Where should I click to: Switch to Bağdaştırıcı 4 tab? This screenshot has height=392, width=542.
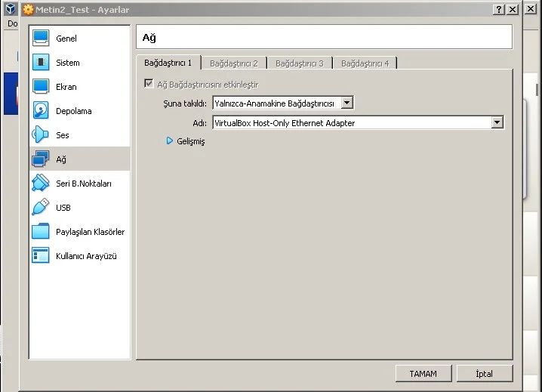coord(365,63)
